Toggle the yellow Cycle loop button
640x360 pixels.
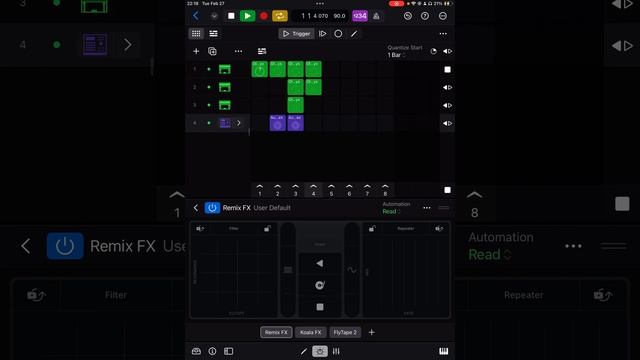coord(280,16)
